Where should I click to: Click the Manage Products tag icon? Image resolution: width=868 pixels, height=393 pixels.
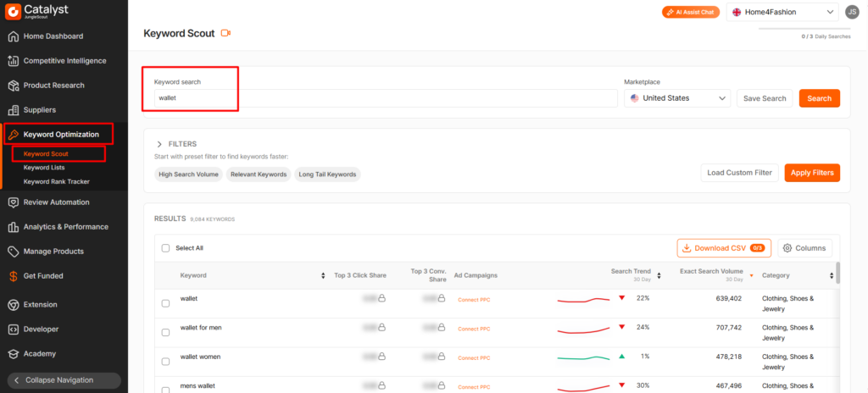pyautogui.click(x=14, y=252)
